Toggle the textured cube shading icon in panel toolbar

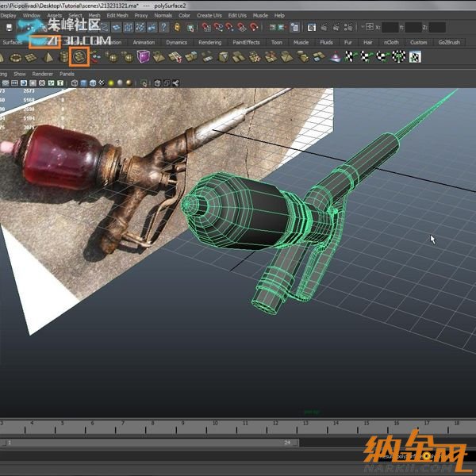[94, 82]
